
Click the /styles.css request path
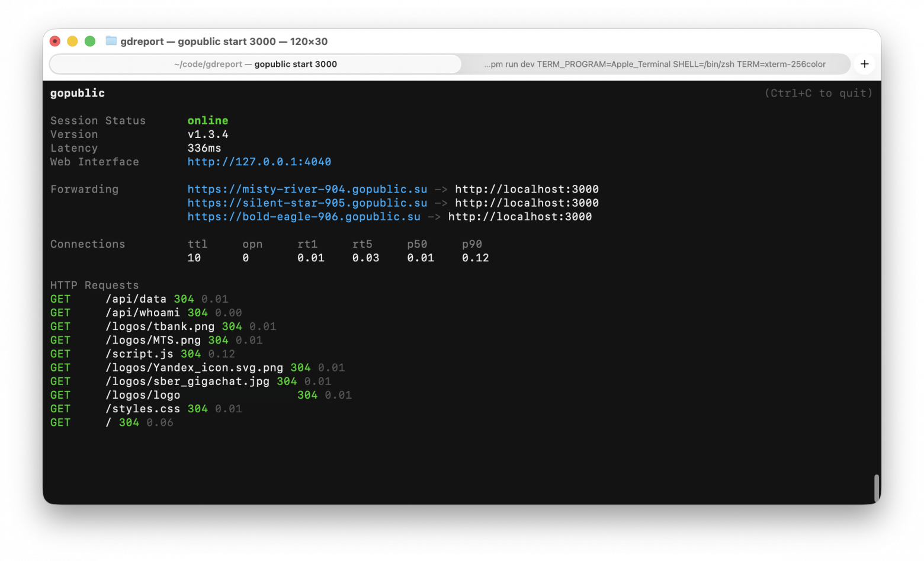[143, 409]
